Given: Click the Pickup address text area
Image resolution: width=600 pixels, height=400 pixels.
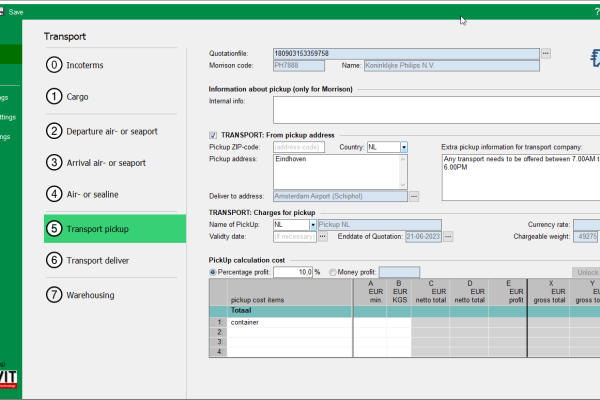Looking at the screenshot, I should (337, 172).
